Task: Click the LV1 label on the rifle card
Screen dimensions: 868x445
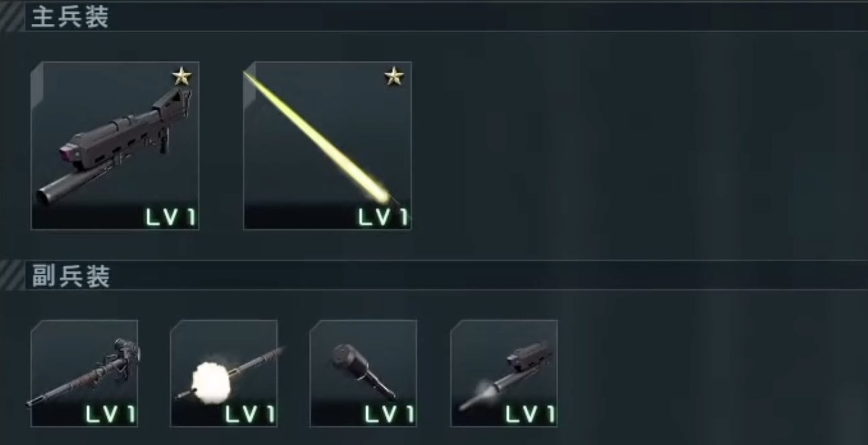Action: tap(171, 217)
